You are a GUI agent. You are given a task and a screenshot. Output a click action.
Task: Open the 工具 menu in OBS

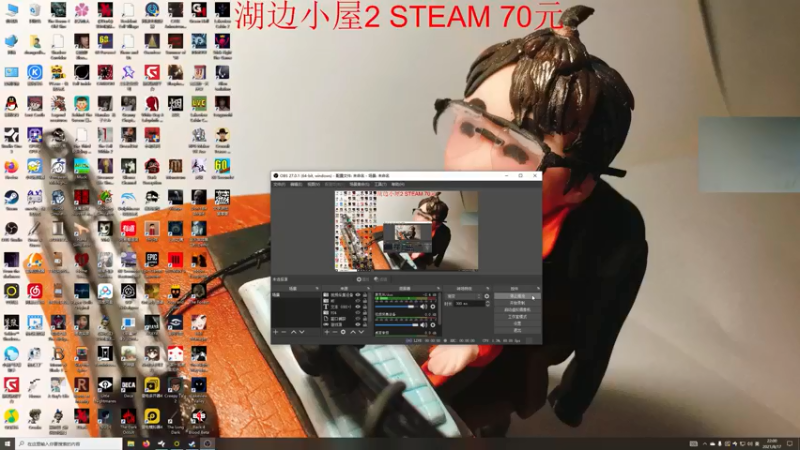pyautogui.click(x=381, y=184)
